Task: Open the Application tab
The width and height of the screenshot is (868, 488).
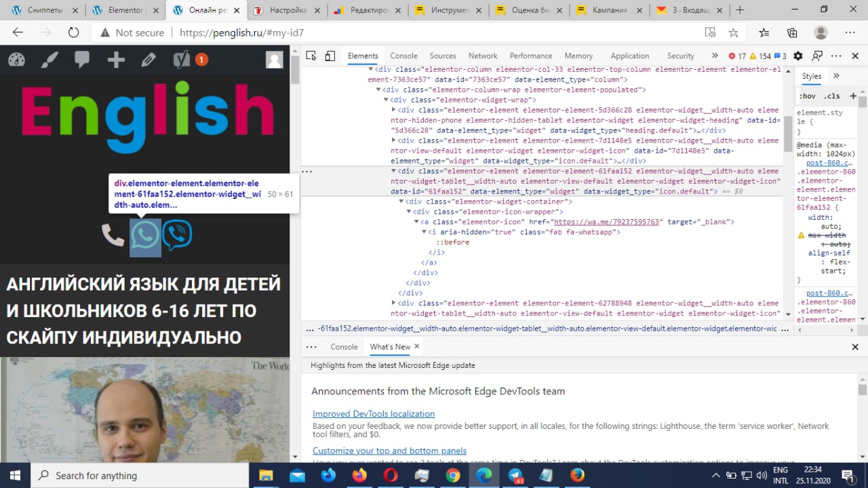Action: 630,56
